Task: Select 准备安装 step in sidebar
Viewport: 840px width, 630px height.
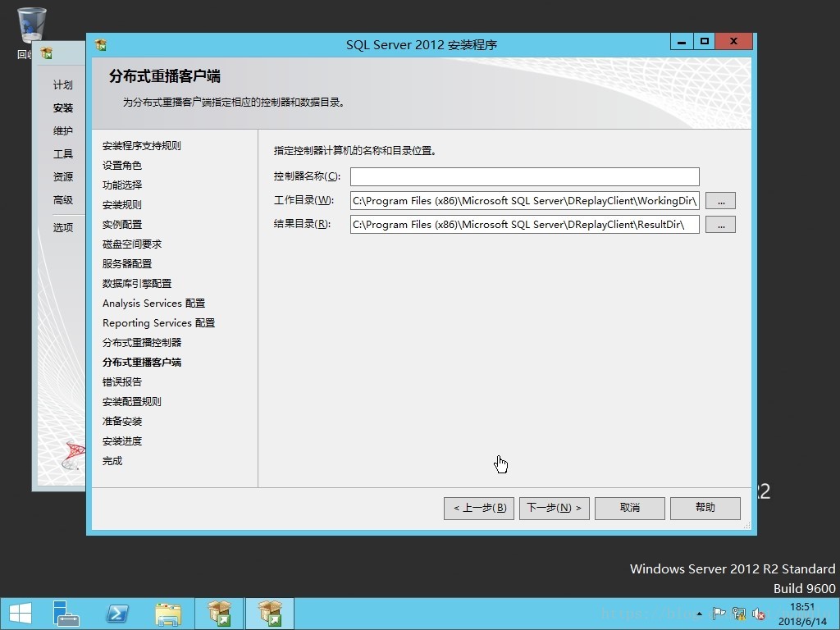Action: pyautogui.click(x=121, y=422)
